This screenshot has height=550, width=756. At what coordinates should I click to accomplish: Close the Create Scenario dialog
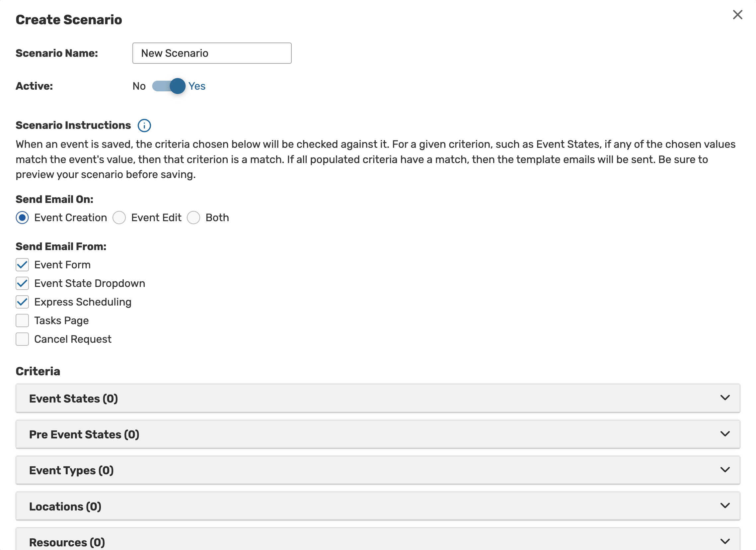coord(737,15)
